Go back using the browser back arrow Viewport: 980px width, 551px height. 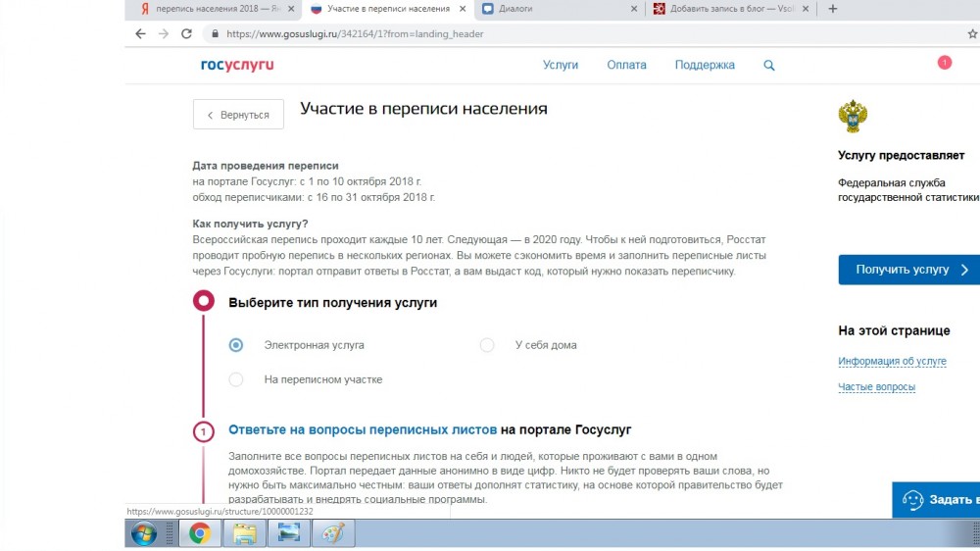click(x=140, y=33)
